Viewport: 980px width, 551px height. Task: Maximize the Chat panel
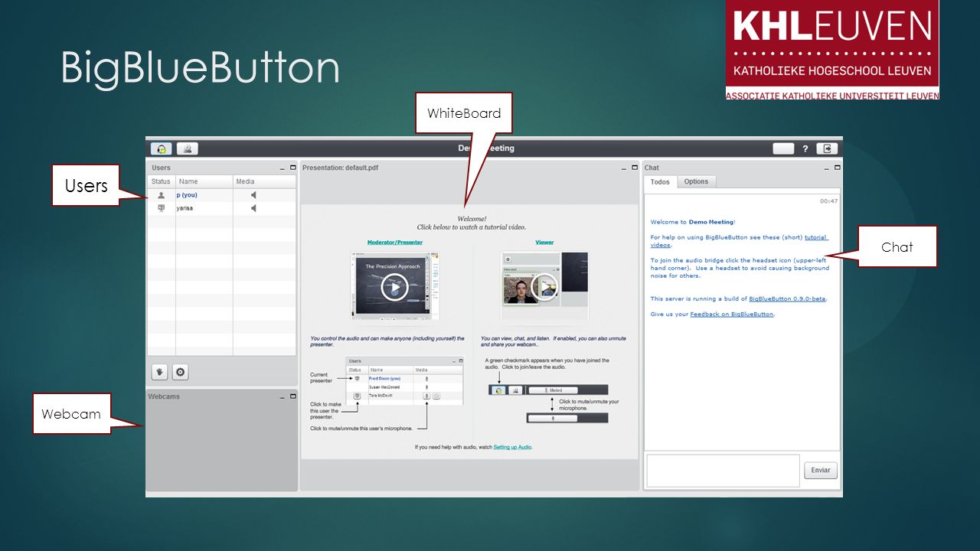point(837,168)
